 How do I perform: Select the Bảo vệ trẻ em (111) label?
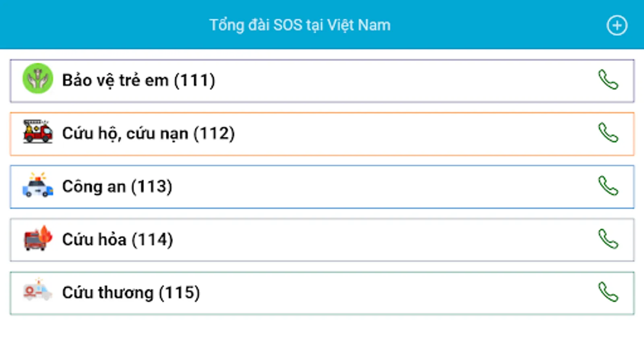coord(138,80)
